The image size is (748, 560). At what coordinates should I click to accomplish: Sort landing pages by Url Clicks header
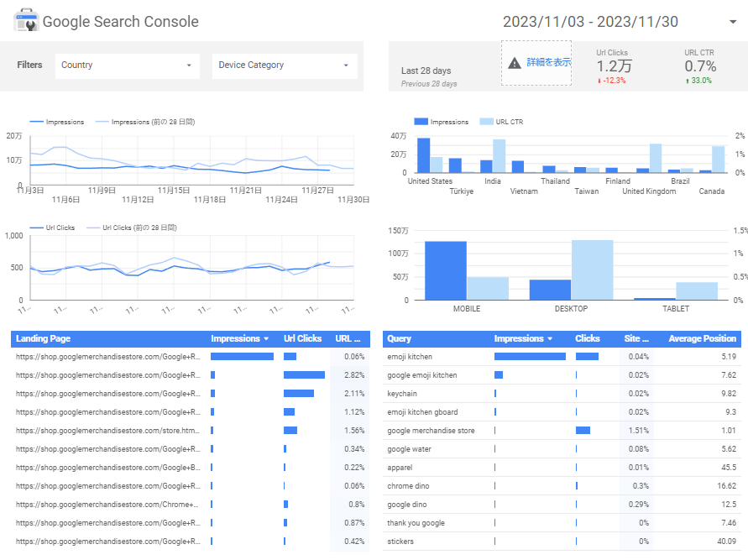click(302, 338)
